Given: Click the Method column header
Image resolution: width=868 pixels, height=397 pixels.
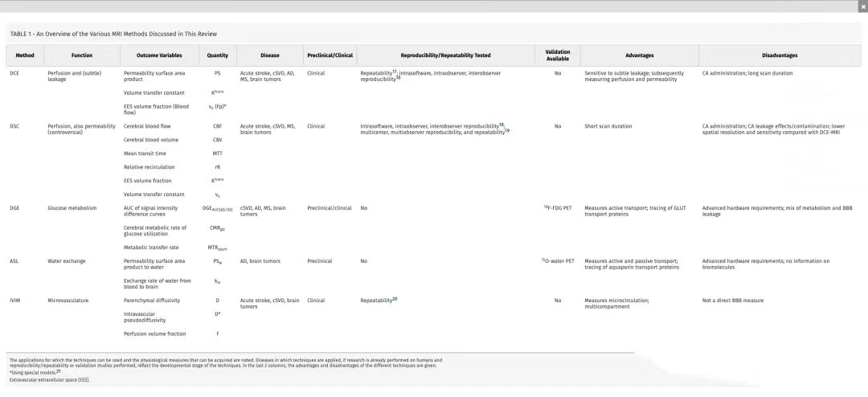Looking at the screenshot, I should [25, 55].
